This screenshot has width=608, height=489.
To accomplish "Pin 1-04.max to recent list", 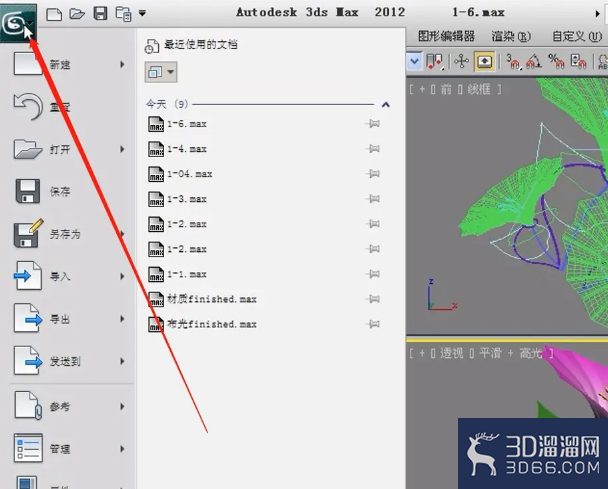I will coord(373,174).
